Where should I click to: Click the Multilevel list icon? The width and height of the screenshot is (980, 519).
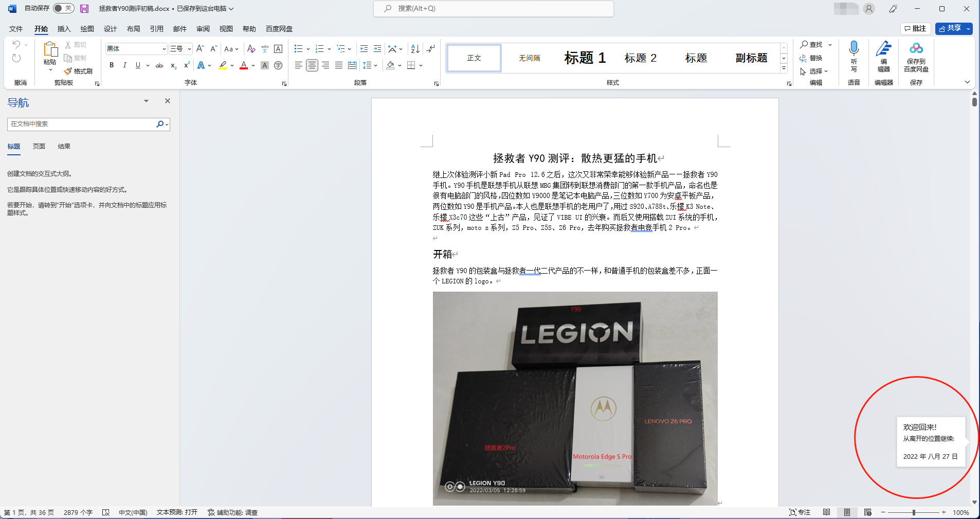341,49
